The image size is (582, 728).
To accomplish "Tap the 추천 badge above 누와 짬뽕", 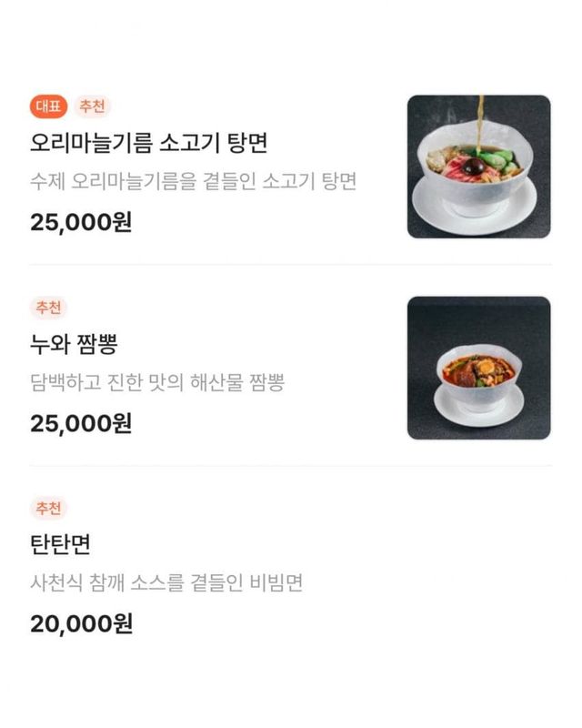I will coord(49,308).
